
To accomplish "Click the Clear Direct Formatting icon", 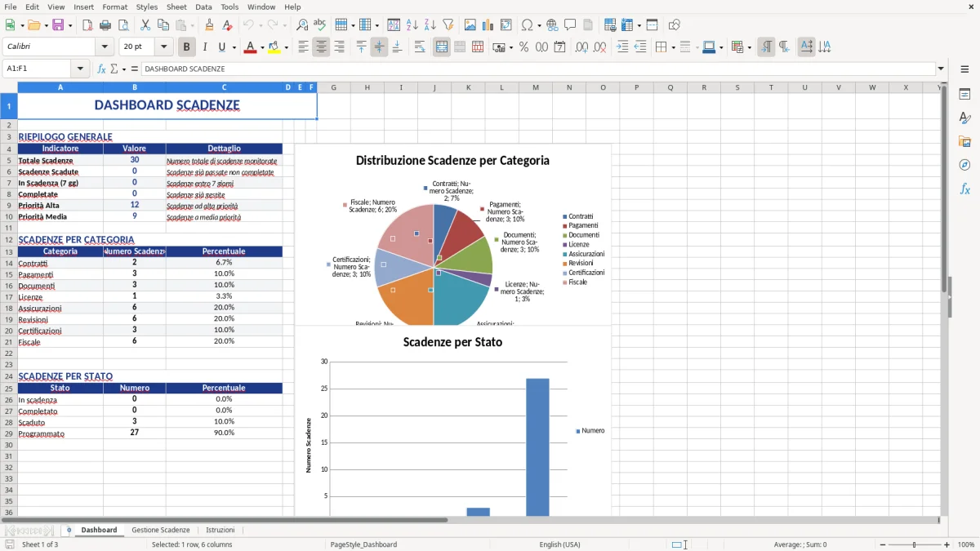I will 227,25.
